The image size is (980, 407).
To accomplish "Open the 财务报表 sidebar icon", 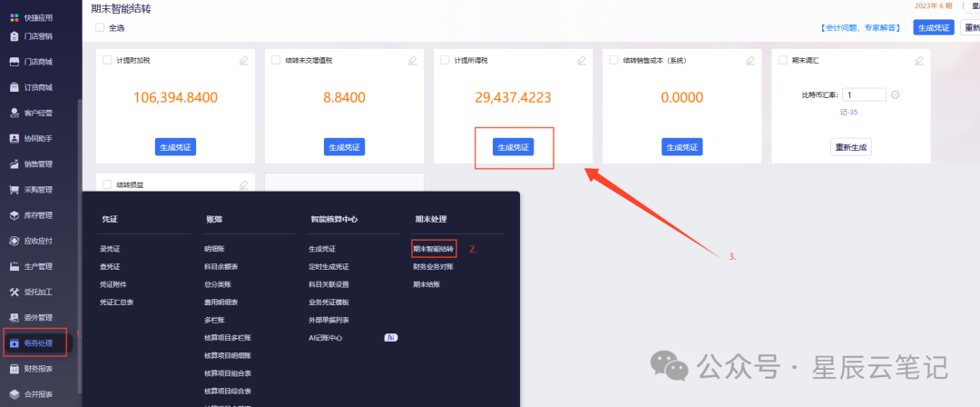I will point(15,369).
